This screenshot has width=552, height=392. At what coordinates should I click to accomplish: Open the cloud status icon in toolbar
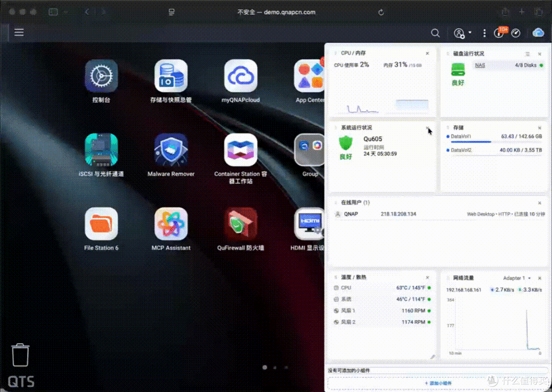tap(538, 33)
